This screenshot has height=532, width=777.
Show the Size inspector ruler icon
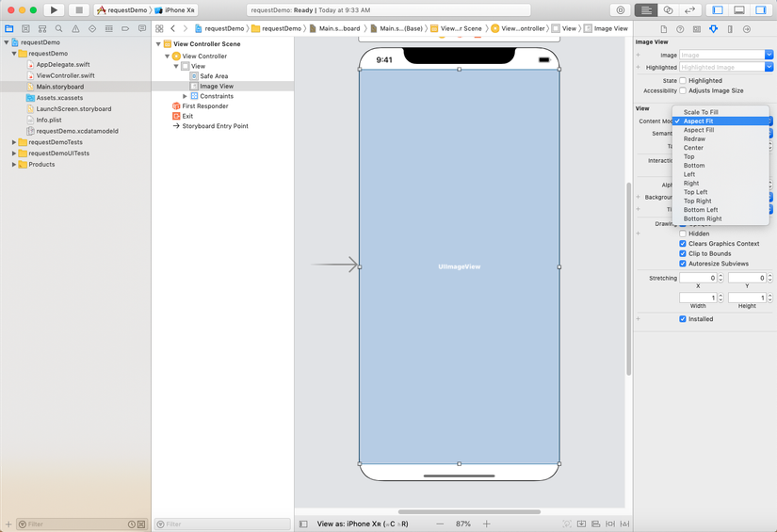click(x=730, y=29)
